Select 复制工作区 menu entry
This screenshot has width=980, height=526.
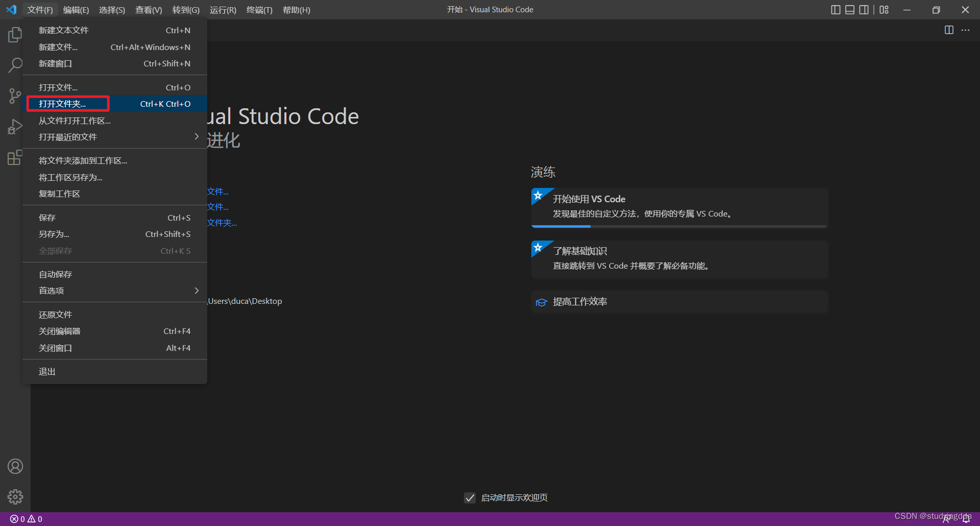tap(115, 194)
